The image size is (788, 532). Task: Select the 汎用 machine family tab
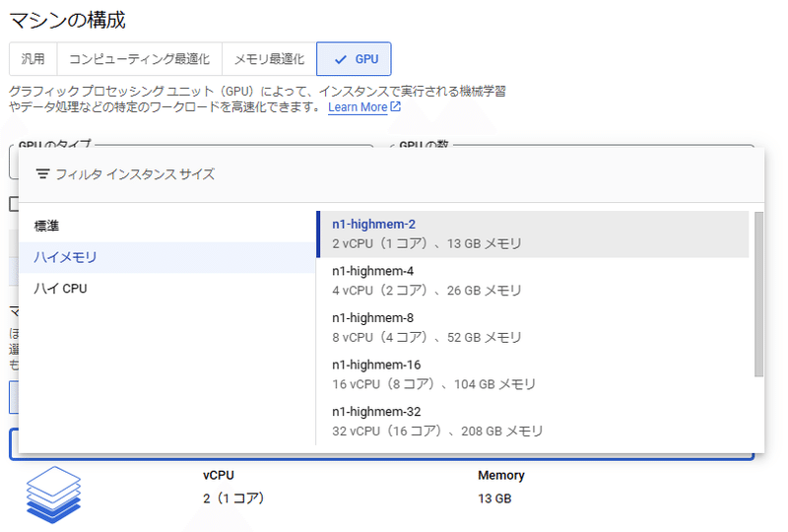(33, 59)
